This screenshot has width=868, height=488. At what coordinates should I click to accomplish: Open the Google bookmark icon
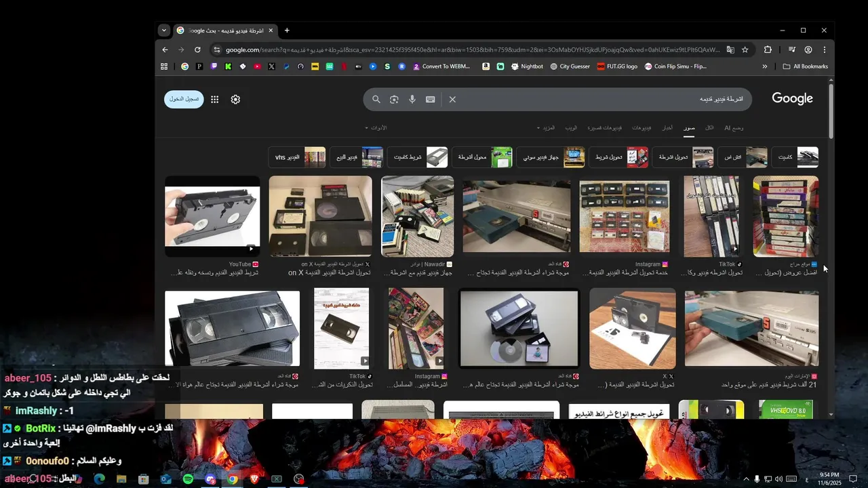184,66
